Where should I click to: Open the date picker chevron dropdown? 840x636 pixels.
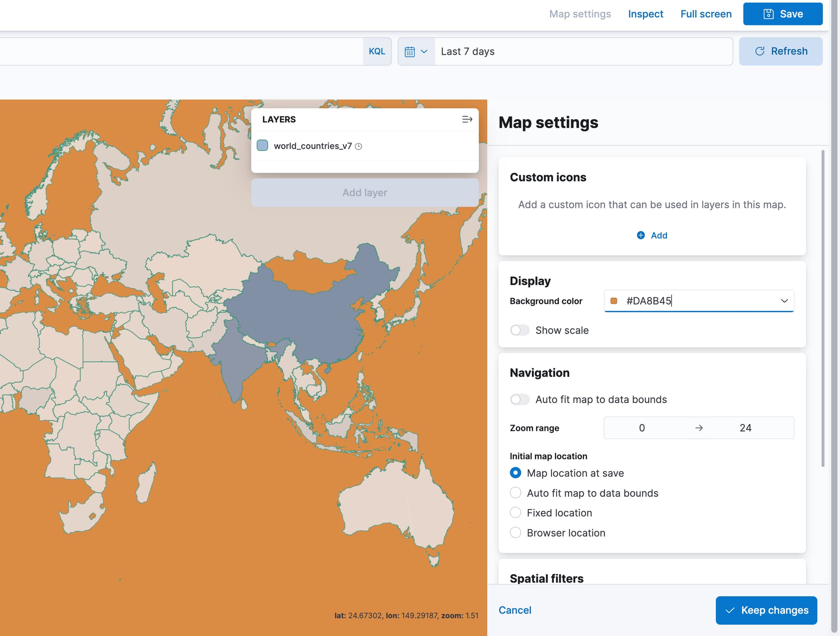(424, 52)
